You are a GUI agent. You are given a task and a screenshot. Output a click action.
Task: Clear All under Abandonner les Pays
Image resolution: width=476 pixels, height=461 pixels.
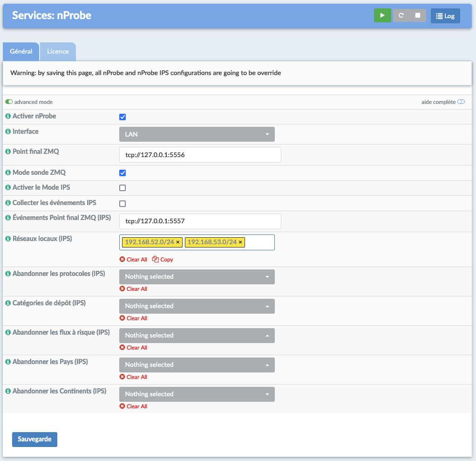point(133,377)
